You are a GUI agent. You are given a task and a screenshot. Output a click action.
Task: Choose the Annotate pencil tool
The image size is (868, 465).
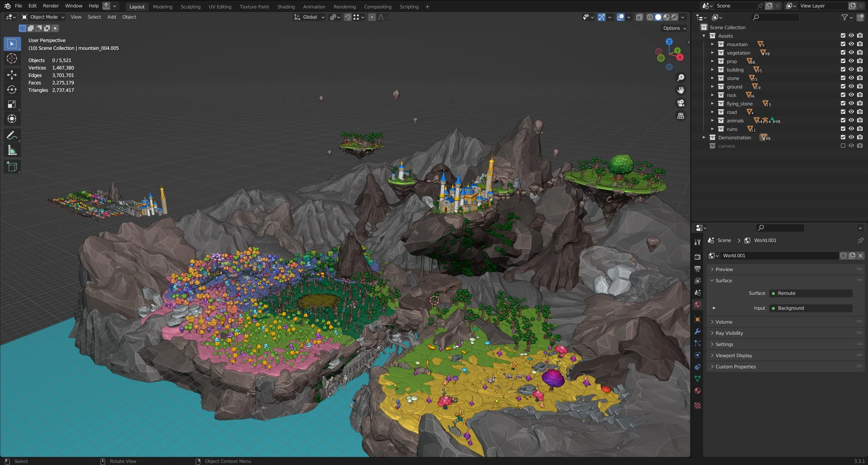[12, 136]
